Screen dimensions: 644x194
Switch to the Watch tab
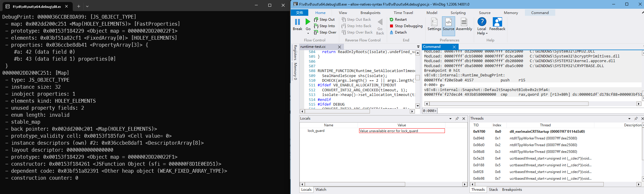pos(321,190)
